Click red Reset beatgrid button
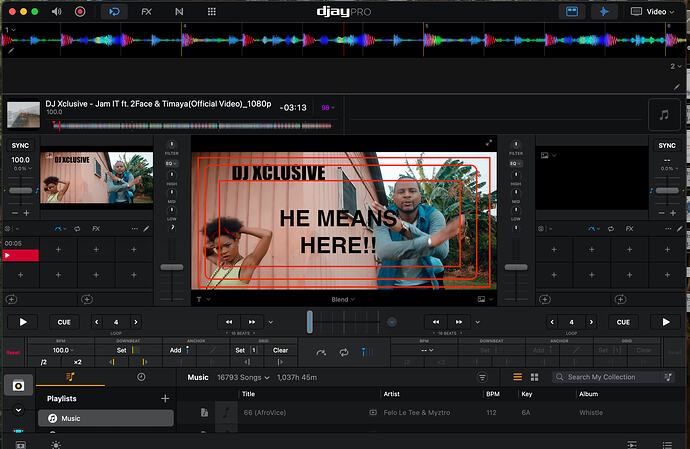This screenshot has width=690, height=449. [13, 353]
